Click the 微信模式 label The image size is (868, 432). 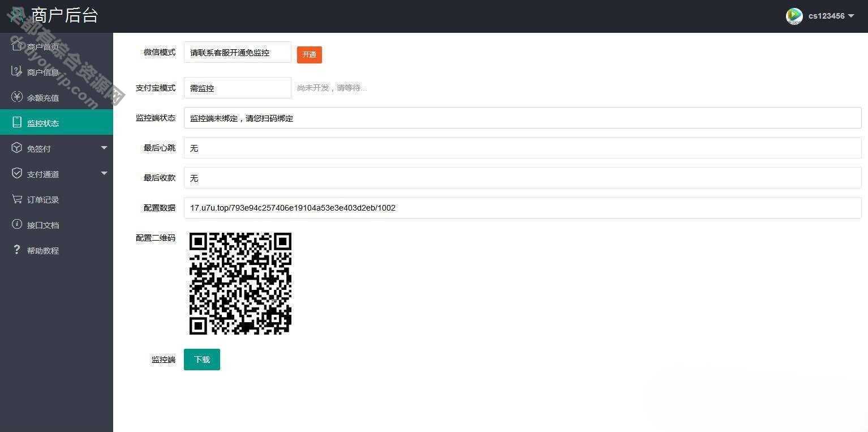(160, 52)
